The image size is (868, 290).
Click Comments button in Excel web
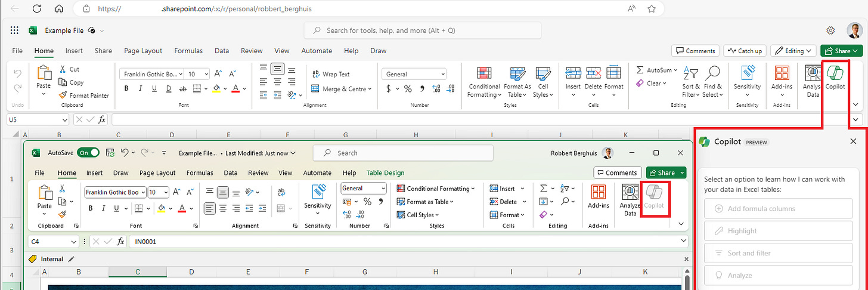pyautogui.click(x=694, y=51)
